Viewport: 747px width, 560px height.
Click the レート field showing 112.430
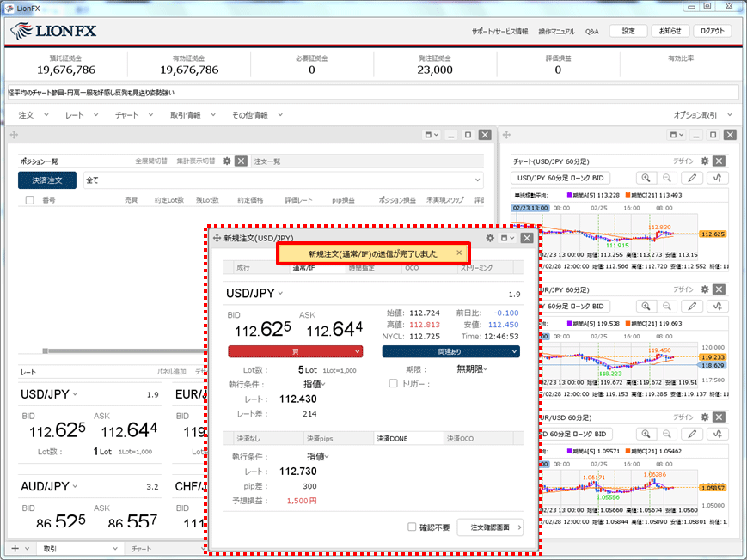point(298,399)
